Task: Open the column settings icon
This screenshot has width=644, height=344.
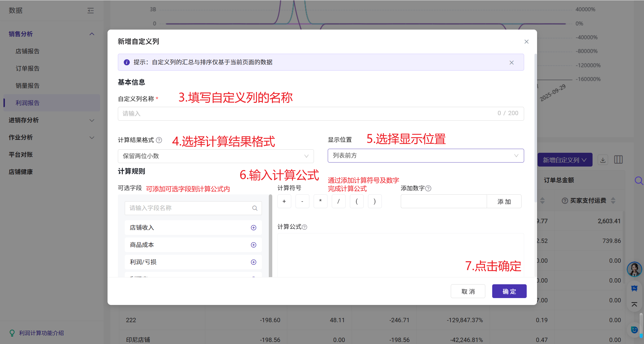Action: click(x=618, y=160)
